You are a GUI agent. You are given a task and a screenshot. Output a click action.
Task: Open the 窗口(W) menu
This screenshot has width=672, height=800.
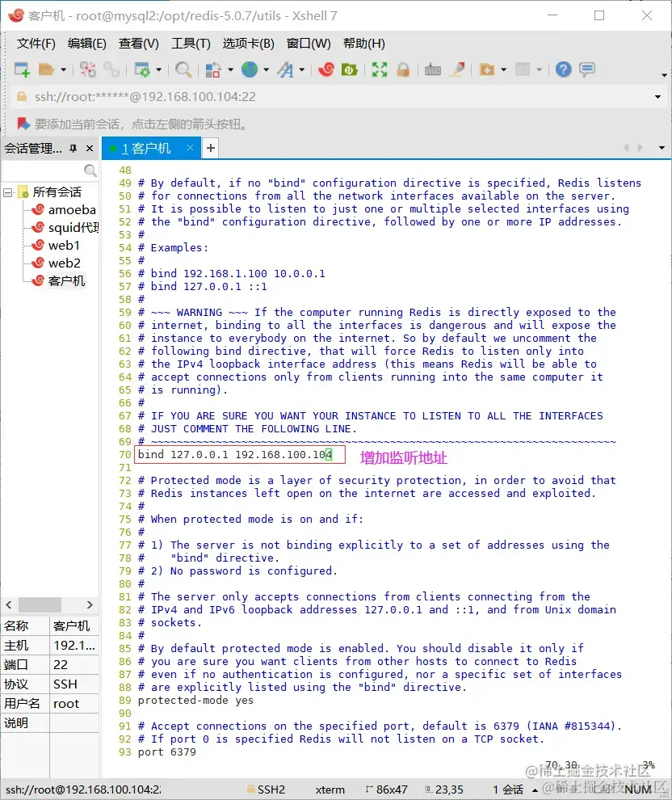tap(309, 44)
